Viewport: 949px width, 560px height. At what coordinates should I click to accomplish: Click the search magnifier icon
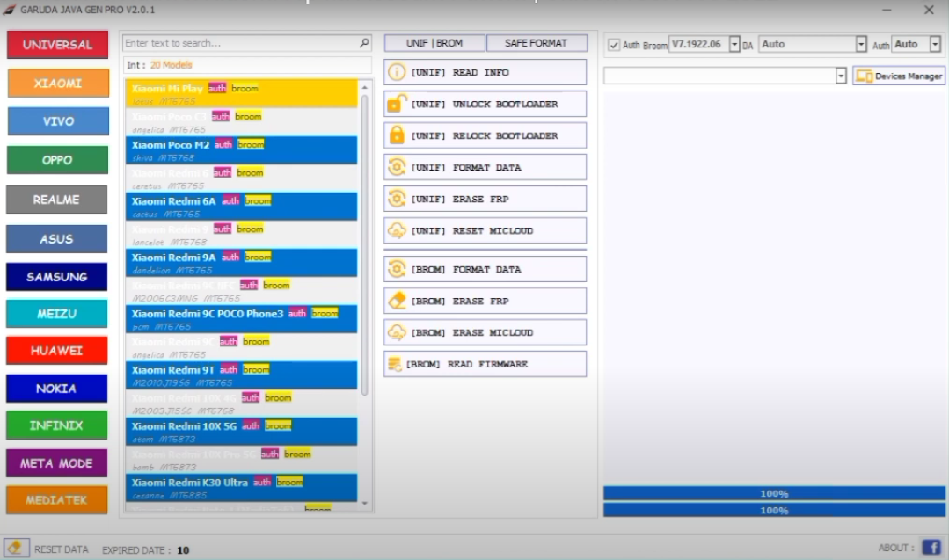364,43
